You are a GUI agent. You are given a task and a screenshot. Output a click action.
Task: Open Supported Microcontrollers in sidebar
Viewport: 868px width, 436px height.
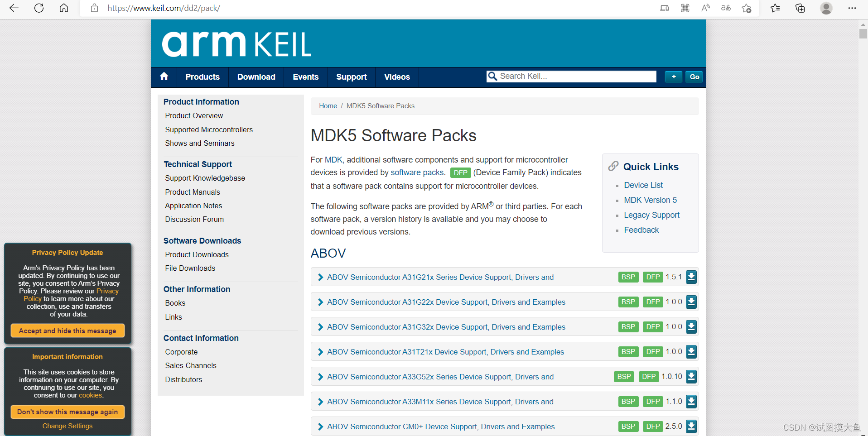pos(209,129)
